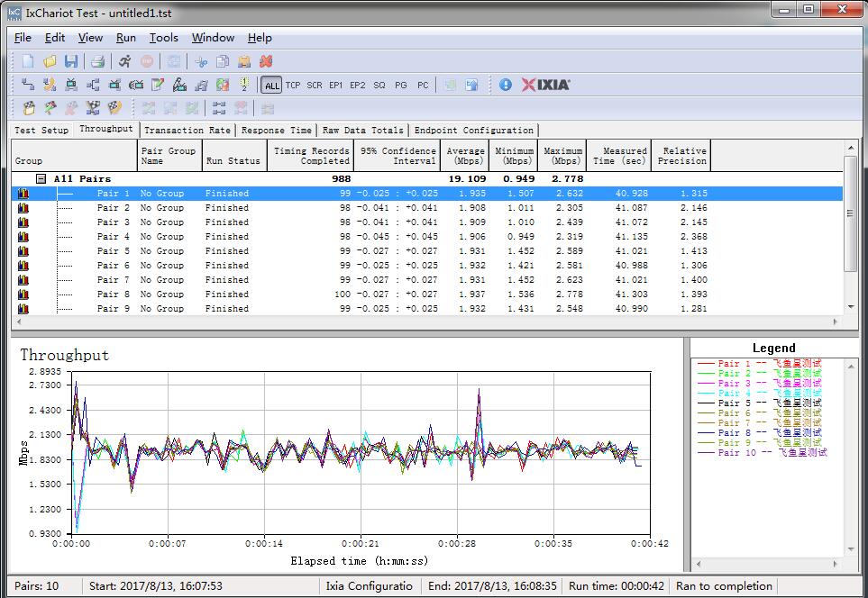Print the results with the printer icon
Viewport: 868px width, 598px height.
(x=97, y=61)
